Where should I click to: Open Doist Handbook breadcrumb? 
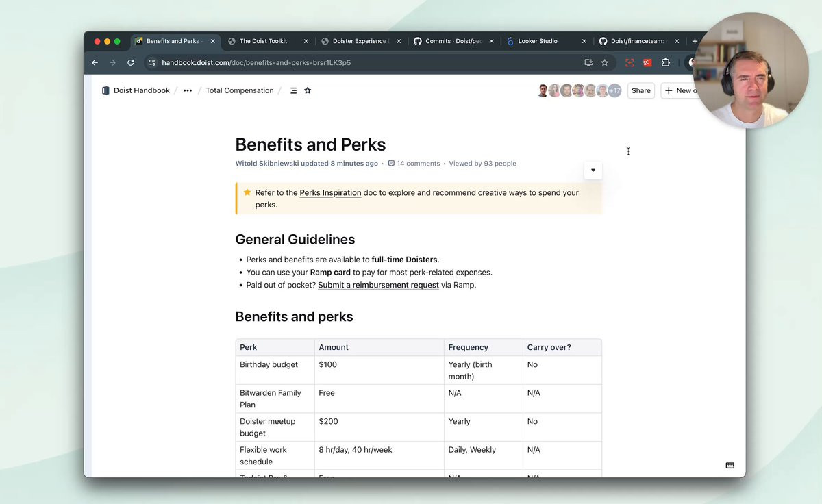[141, 90]
